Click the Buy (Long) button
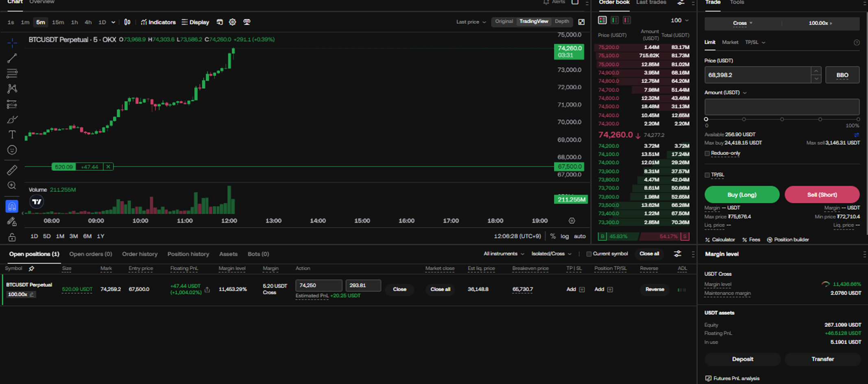 coord(742,195)
